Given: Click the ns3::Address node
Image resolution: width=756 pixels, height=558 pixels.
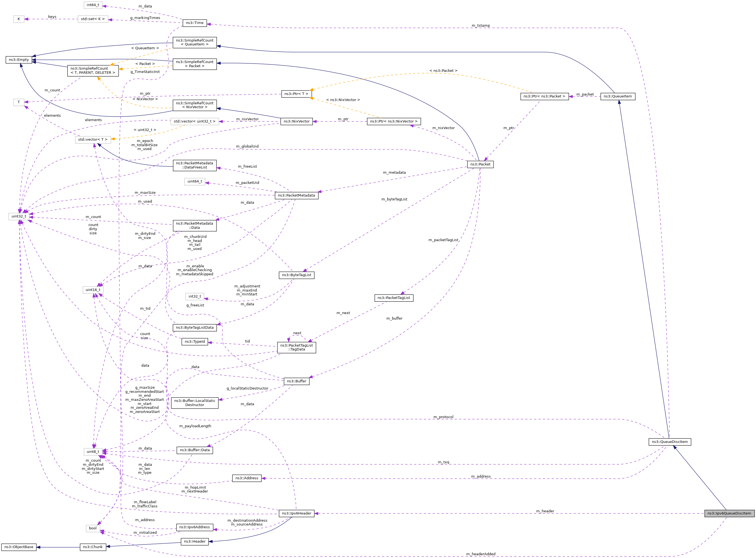Looking at the screenshot, I should 246,478.
